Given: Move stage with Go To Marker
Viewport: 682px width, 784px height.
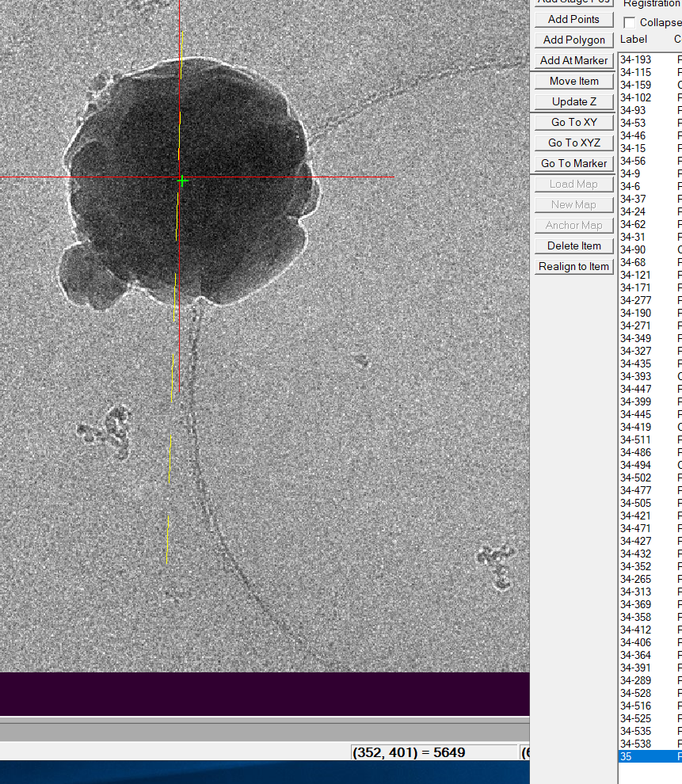Looking at the screenshot, I should tap(573, 163).
